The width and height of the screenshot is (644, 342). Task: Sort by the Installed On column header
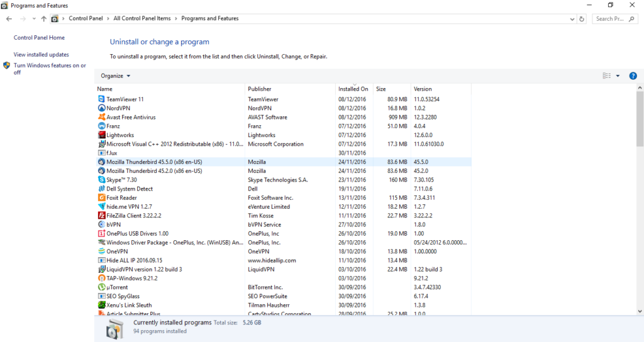[x=354, y=89]
